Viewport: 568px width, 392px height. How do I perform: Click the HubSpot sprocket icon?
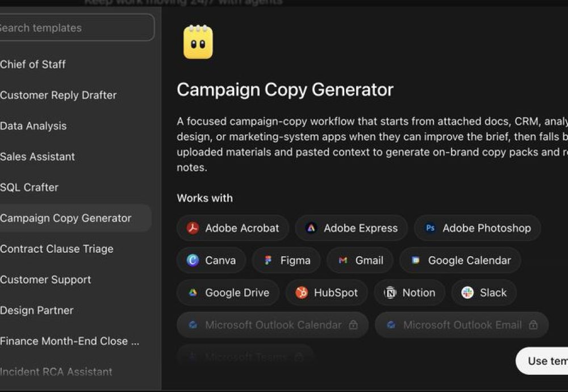tap(302, 293)
